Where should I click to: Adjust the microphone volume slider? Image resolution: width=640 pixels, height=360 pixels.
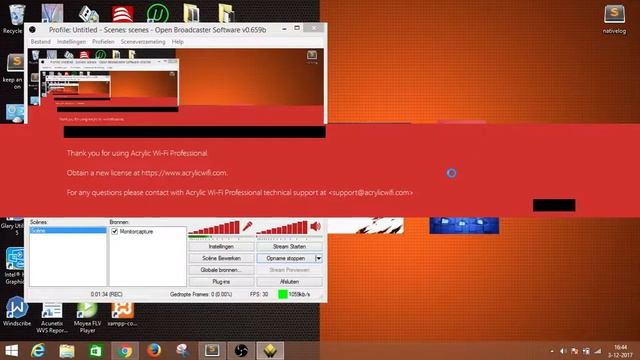[x=214, y=227]
